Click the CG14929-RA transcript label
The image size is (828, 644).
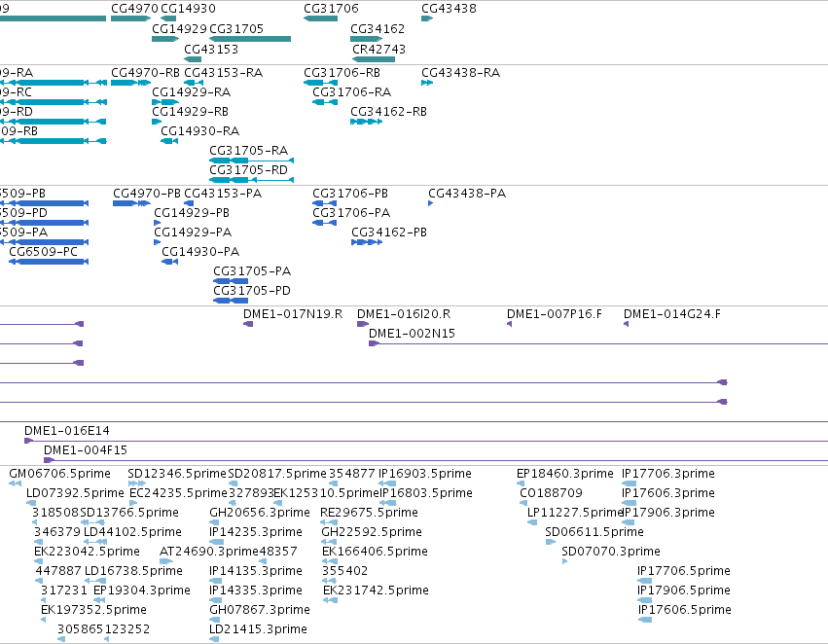(x=191, y=91)
